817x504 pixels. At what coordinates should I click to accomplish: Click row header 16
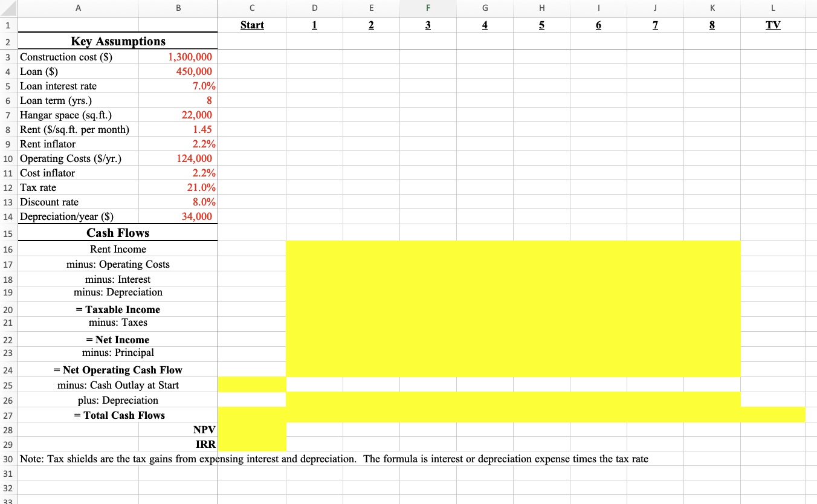pyautogui.click(x=8, y=249)
